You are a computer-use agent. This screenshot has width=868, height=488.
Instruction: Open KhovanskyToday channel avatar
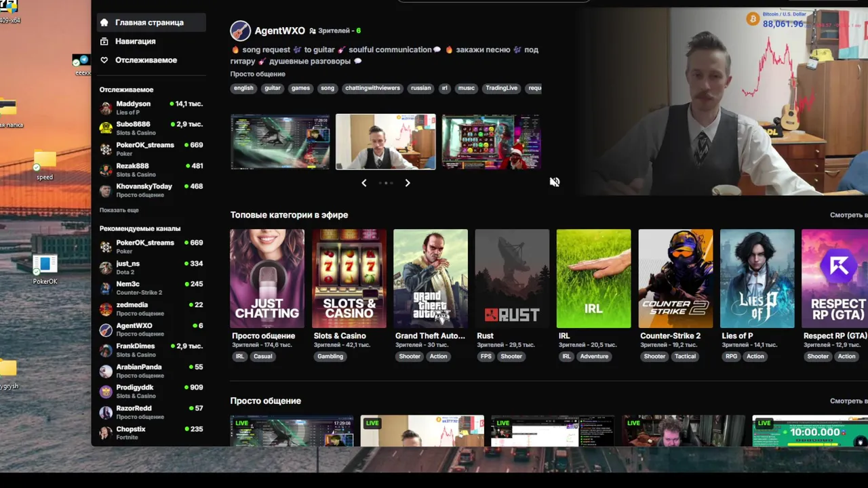click(106, 190)
